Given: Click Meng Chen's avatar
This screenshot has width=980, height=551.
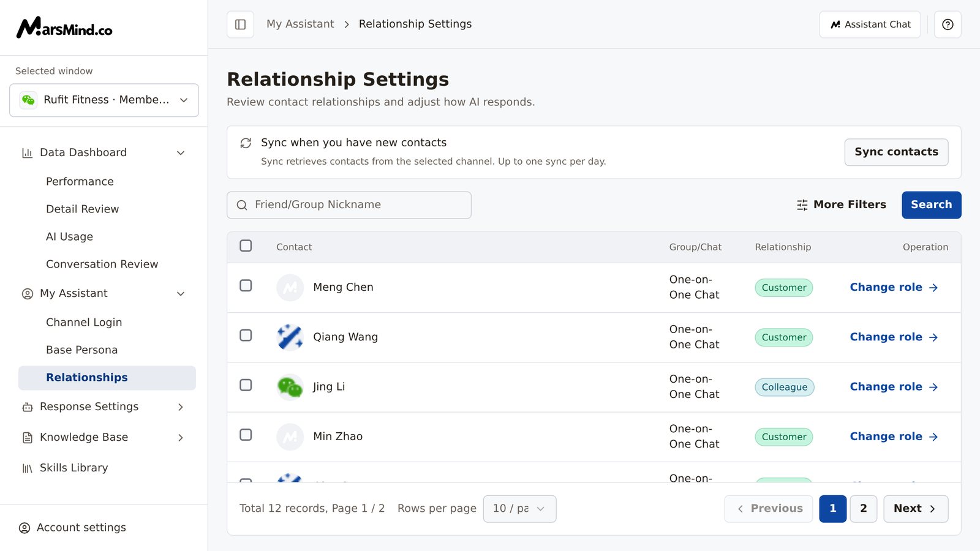Looking at the screenshot, I should click(290, 288).
